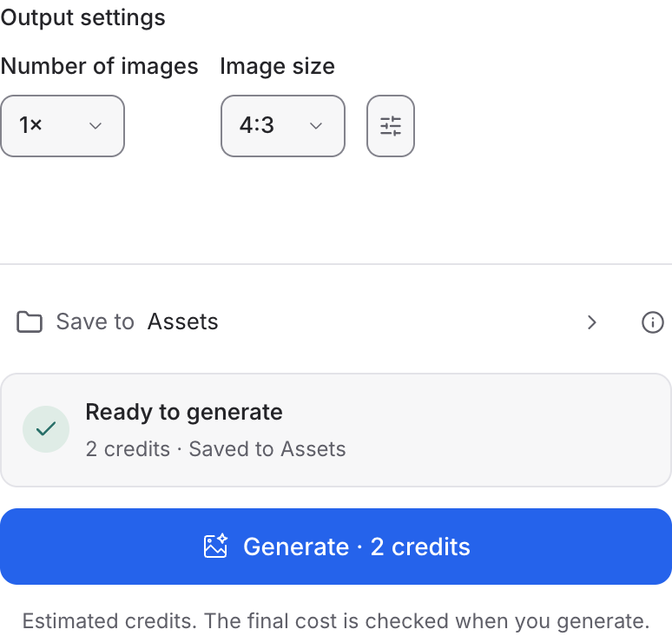Click the '2 credits · Saved to Assets' text

point(215,449)
